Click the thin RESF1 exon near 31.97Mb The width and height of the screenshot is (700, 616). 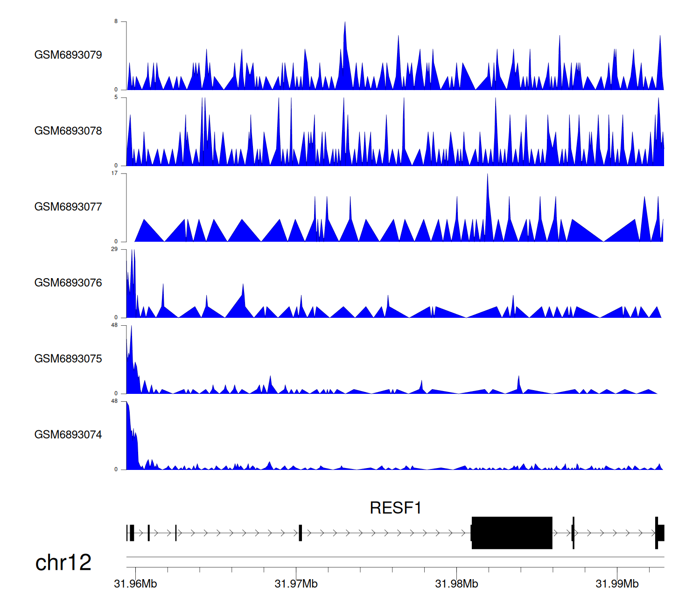click(301, 533)
